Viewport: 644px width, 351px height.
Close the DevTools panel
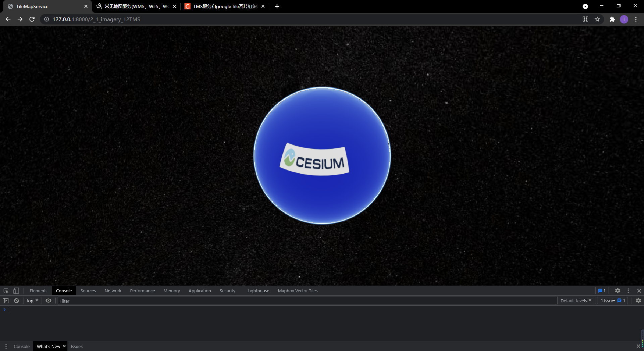click(x=639, y=291)
